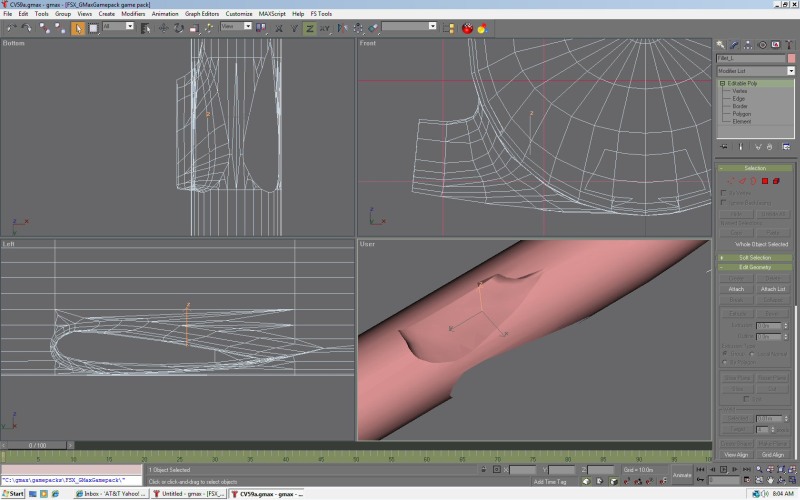800x500 pixels.
Task: Click the object color swatch
Action: pyautogui.click(x=791, y=58)
